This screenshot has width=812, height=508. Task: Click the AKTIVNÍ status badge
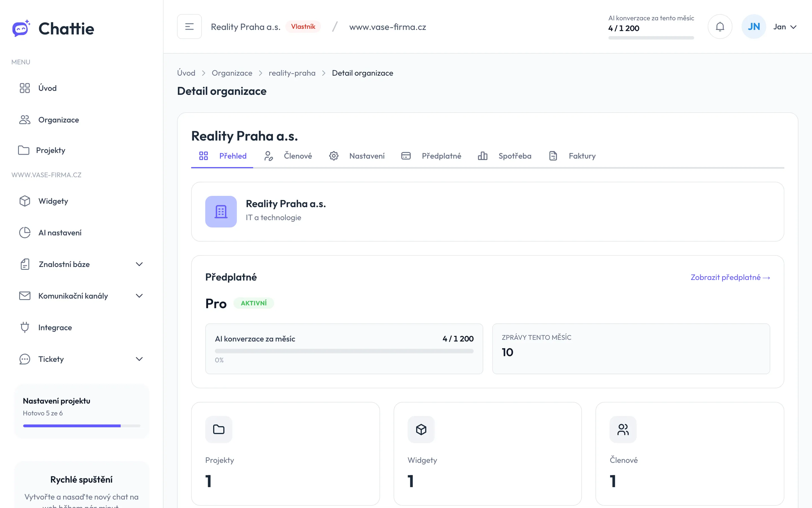click(x=254, y=303)
